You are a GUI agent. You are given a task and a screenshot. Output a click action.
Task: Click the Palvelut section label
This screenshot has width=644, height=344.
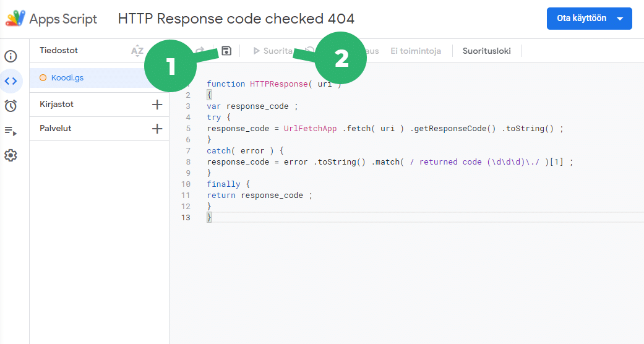[56, 128]
